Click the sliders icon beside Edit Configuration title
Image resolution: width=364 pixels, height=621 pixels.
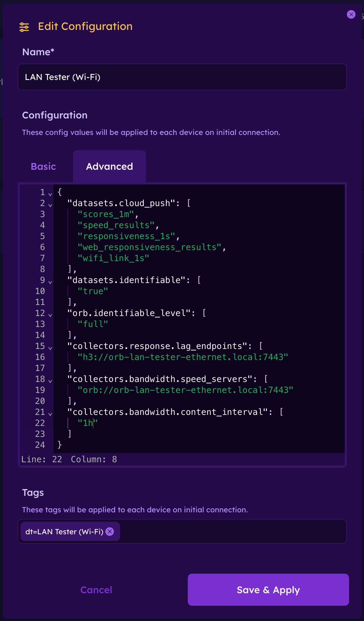click(x=24, y=27)
